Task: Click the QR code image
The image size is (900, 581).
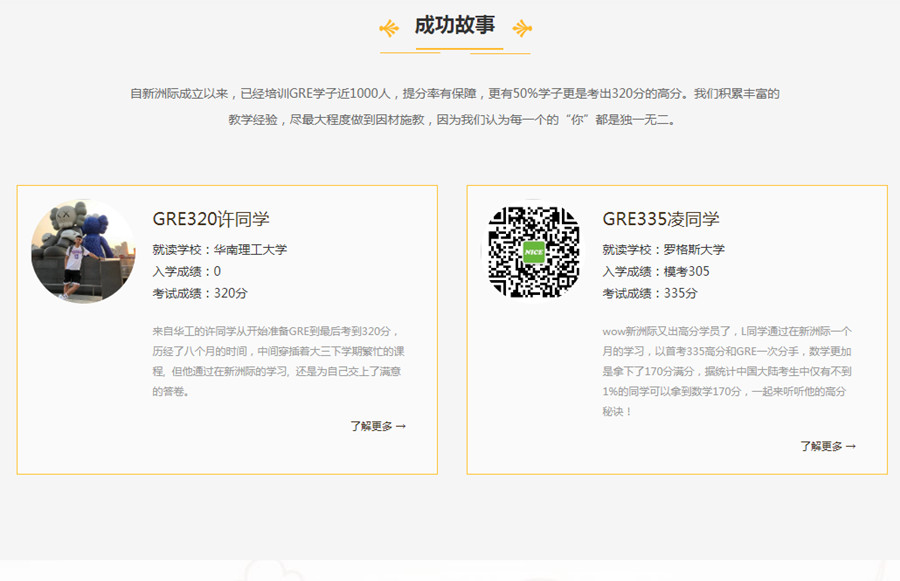Action: click(x=533, y=251)
